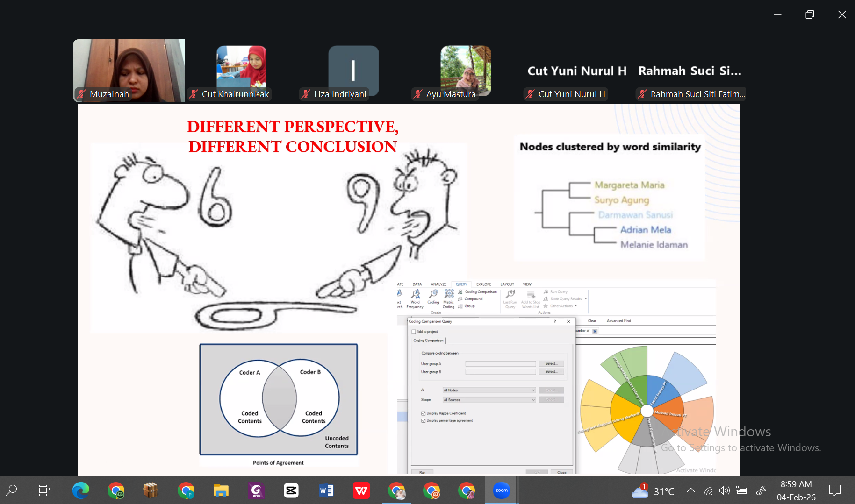Click Group query in the ribbon
This screenshot has width=855, height=504.
tap(467, 306)
